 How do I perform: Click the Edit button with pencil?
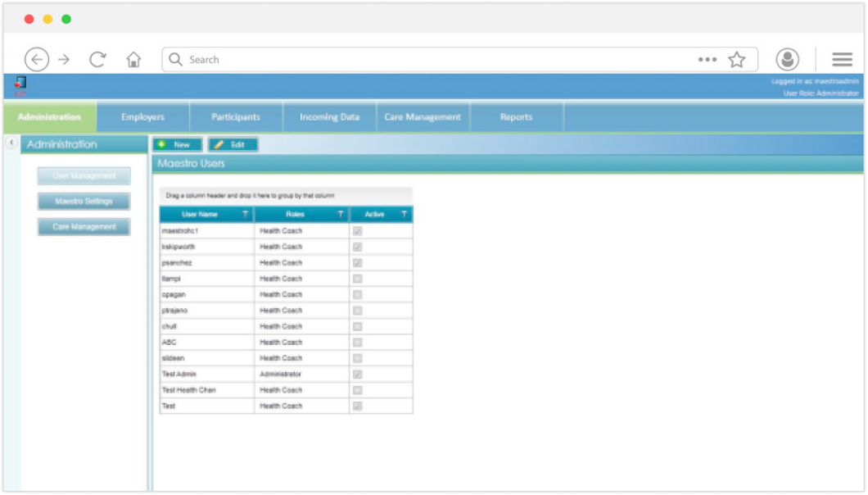tap(233, 145)
